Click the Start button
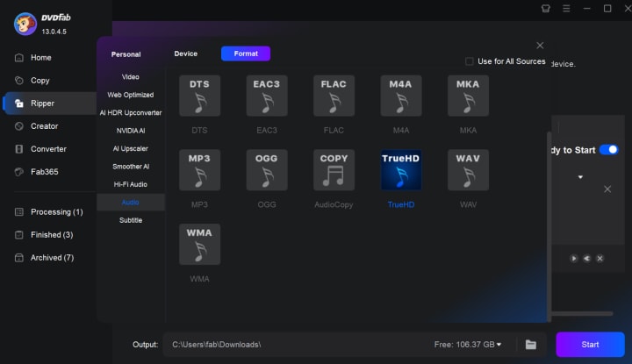 click(590, 345)
